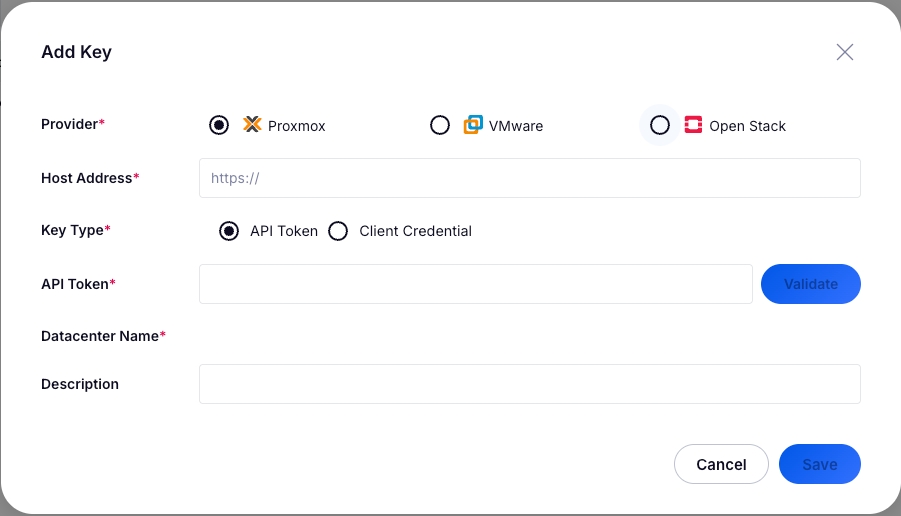Image resolution: width=901 pixels, height=516 pixels.
Task: Click the Datacenter Name label
Action: tap(100, 336)
